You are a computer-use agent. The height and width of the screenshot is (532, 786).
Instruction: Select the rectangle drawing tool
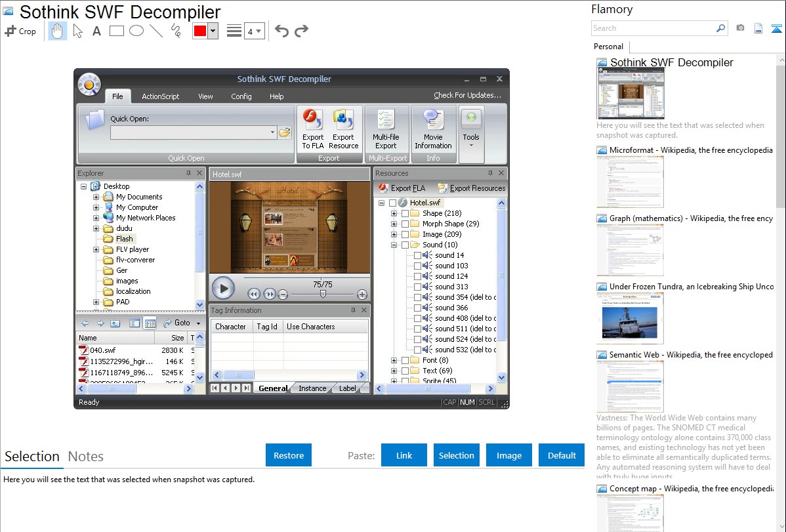point(116,31)
